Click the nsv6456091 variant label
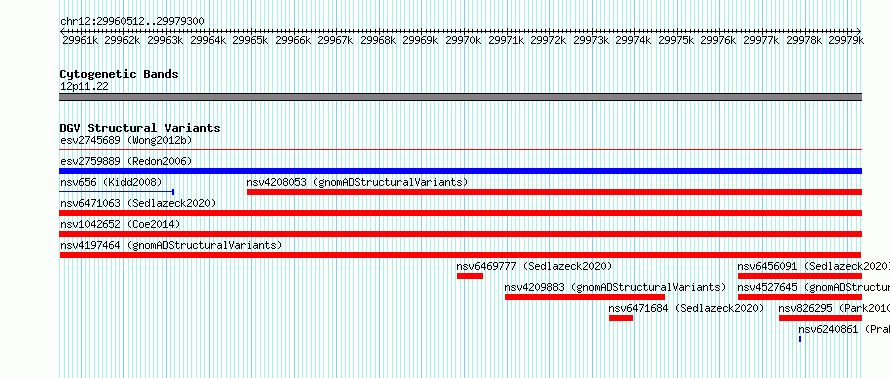Viewport: 890px width, 378px height. (813, 266)
